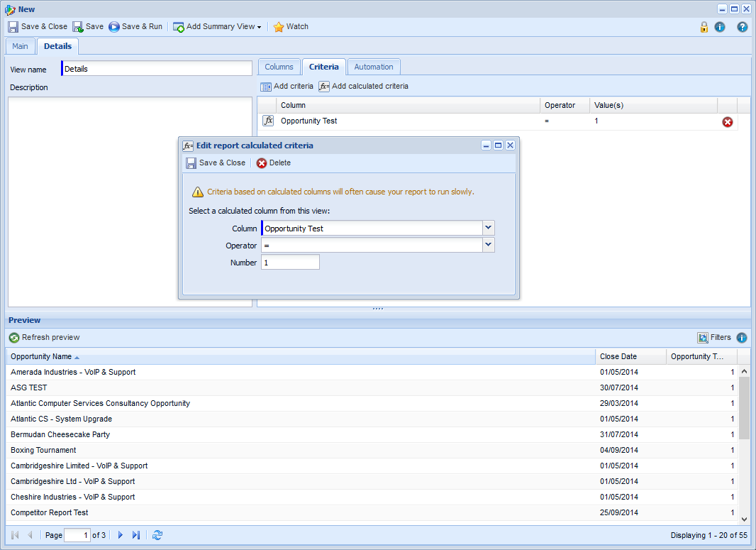Viewport: 756px width, 550px height.
Task: Jump to last page of preview
Action: pyautogui.click(x=136, y=535)
